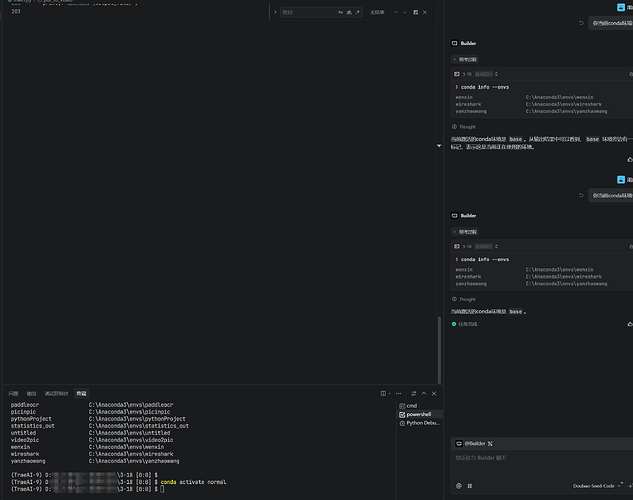Click first user avatar icon
The width and height of the screenshot is (633, 500).
(x=621, y=7)
